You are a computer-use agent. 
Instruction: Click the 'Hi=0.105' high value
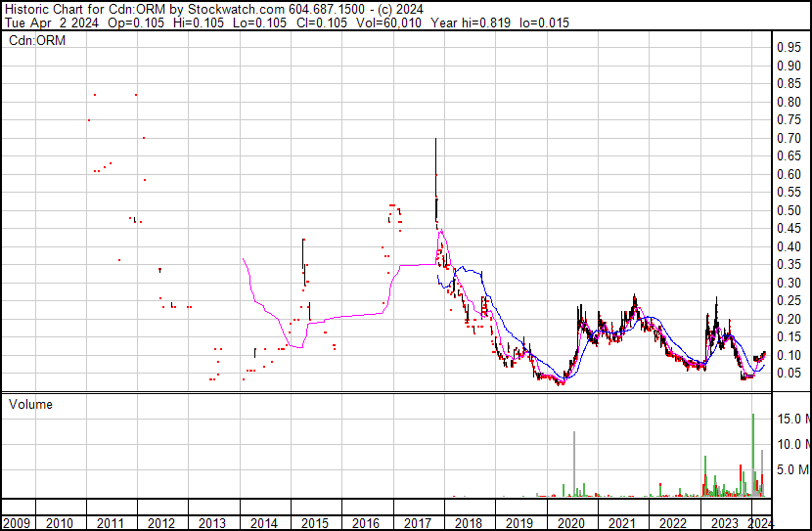(198, 22)
